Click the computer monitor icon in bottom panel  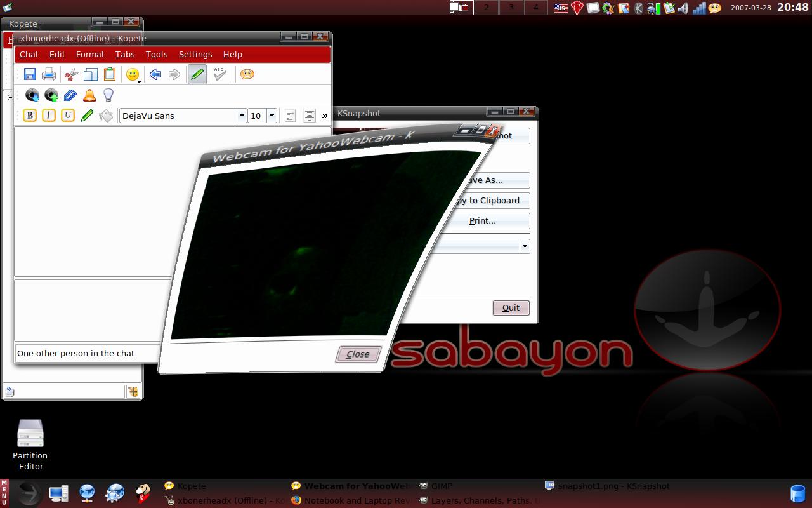[x=59, y=493]
